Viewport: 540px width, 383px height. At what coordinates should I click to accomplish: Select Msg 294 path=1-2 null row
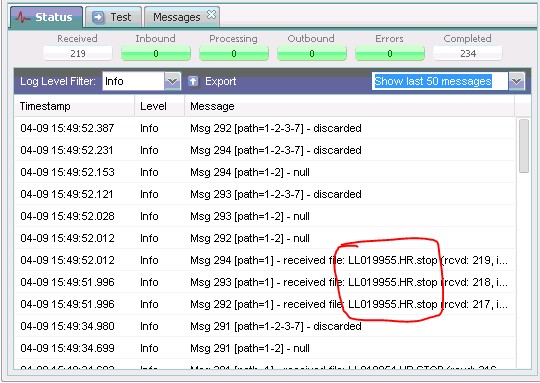(264, 172)
